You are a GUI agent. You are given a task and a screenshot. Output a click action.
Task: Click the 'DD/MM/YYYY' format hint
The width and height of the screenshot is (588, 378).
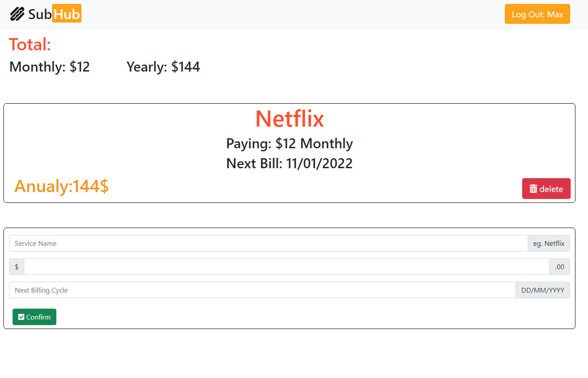543,290
